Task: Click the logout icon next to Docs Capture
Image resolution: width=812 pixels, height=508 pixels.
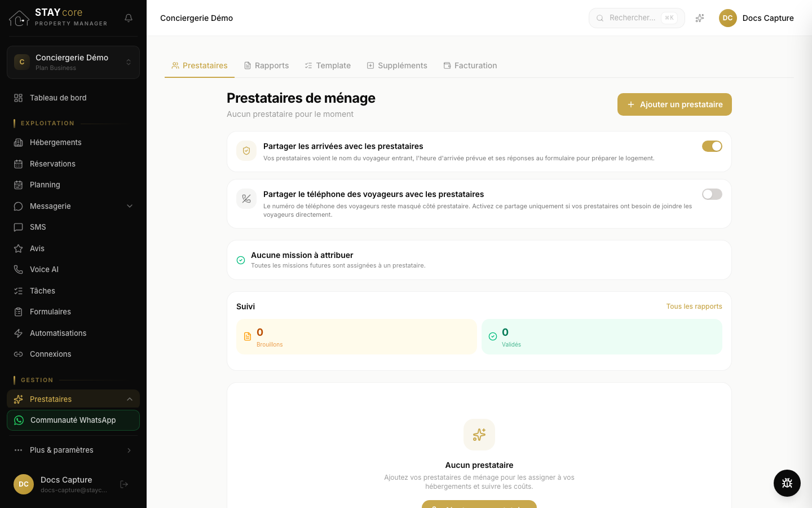Action: click(x=124, y=484)
